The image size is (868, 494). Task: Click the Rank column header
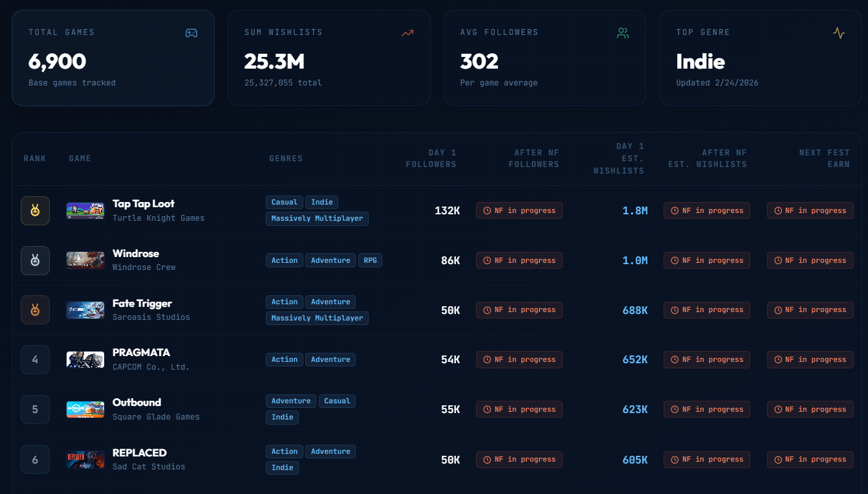(x=35, y=159)
